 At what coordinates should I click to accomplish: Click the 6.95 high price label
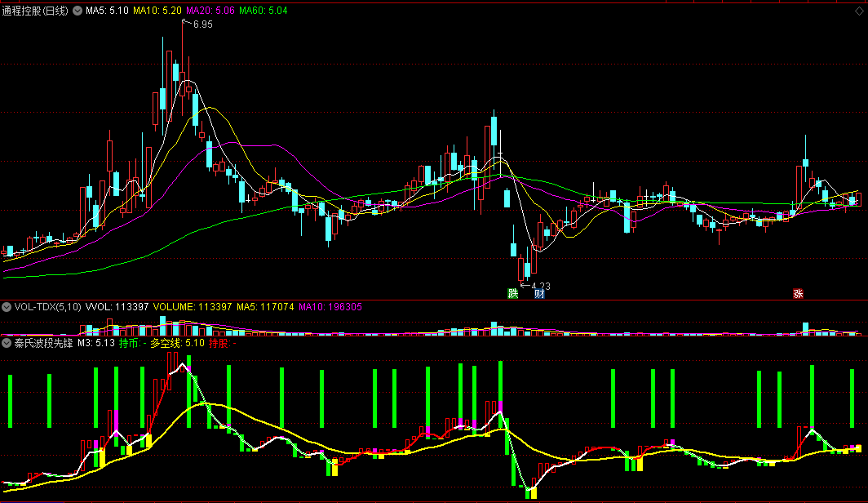click(202, 24)
